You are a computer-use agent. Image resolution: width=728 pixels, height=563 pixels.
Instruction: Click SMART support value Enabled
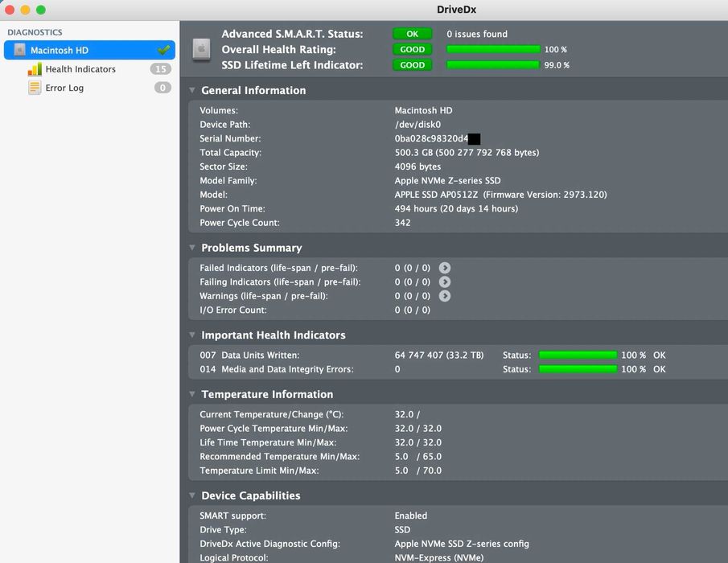[x=411, y=516]
